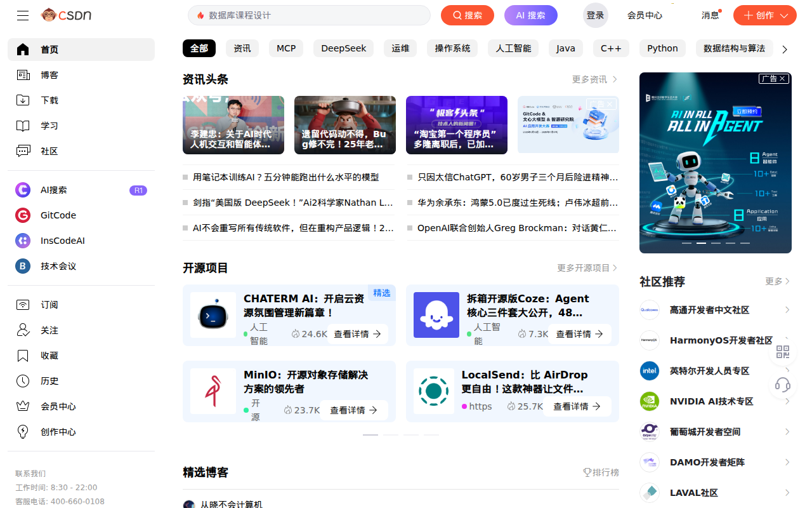Open 淘宝第一个程序员 news thumbnail
This screenshot has height=508, width=812.
(x=457, y=125)
